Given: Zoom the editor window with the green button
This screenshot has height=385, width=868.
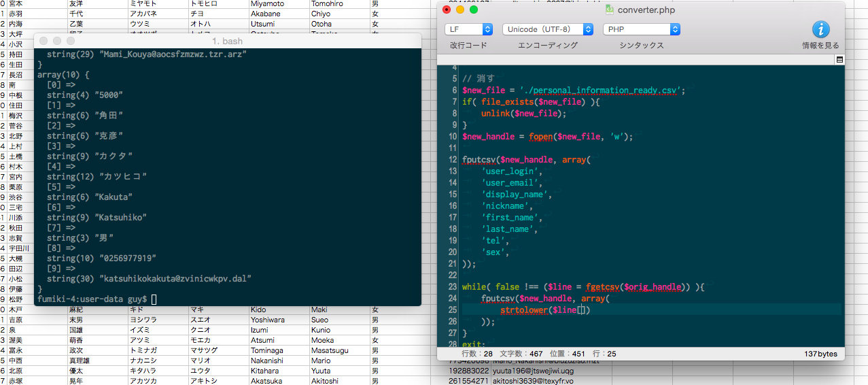Looking at the screenshot, I should coord(474,10).
